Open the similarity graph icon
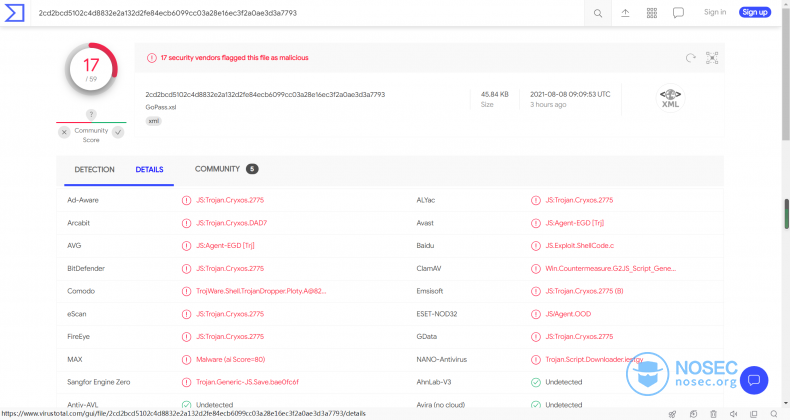Image resolution: width=790 pixels, height=420 pixels. pyautogui.click(x=712, y=58)
